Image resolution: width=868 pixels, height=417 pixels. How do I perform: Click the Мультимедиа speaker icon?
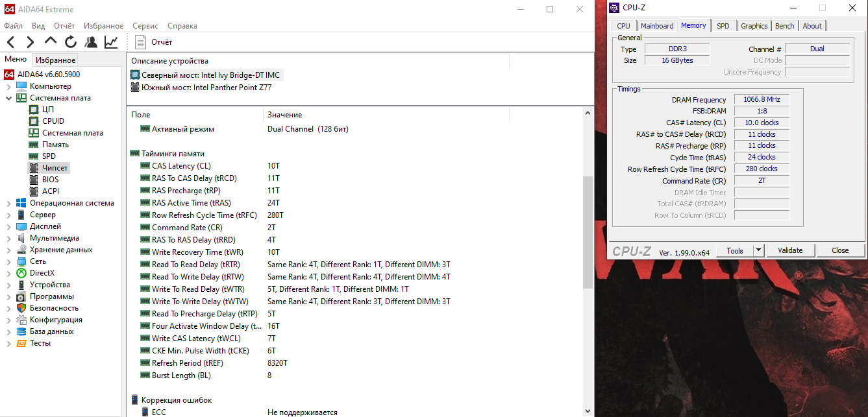pos(21,238)
